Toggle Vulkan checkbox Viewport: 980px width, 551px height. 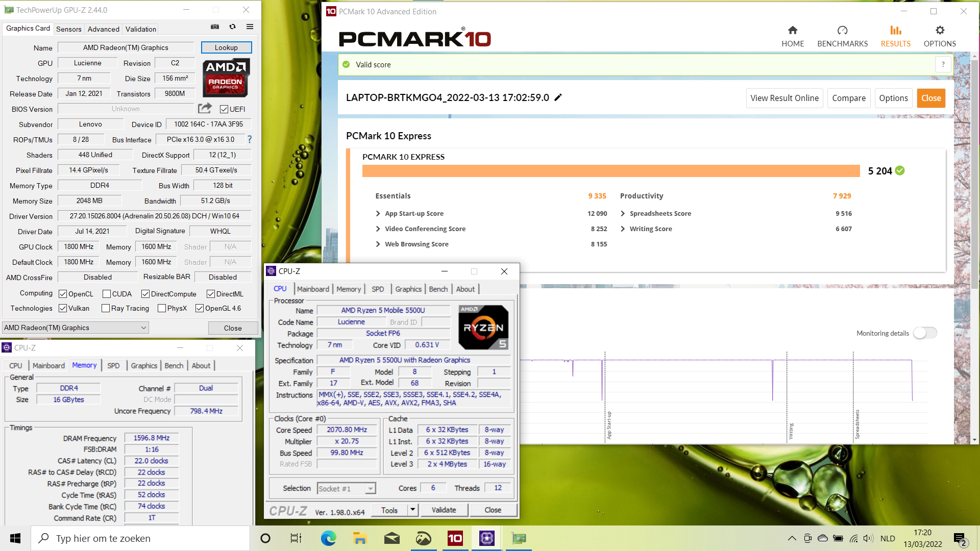click(x=63, y=308)
